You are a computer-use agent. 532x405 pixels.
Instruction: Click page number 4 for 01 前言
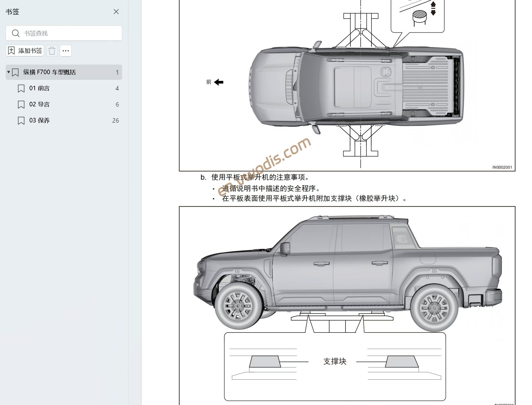117,88
